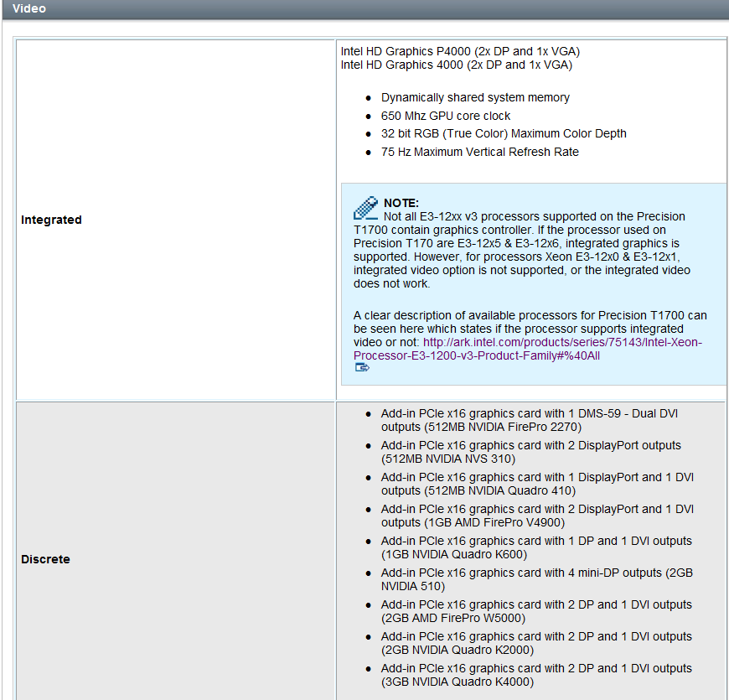Click the 2GB NVIDIA 510 mini-DP card entry
Screen dimensions: 729x700
[x=537, y=579]
